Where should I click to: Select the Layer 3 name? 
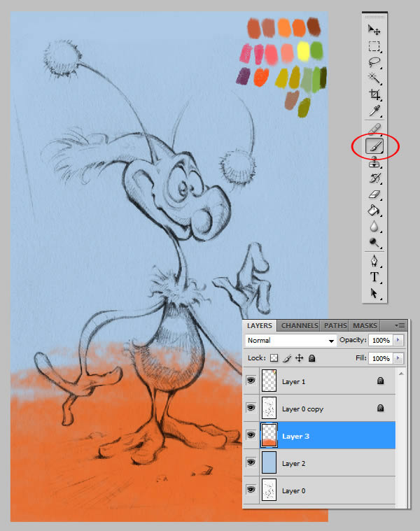295,436
